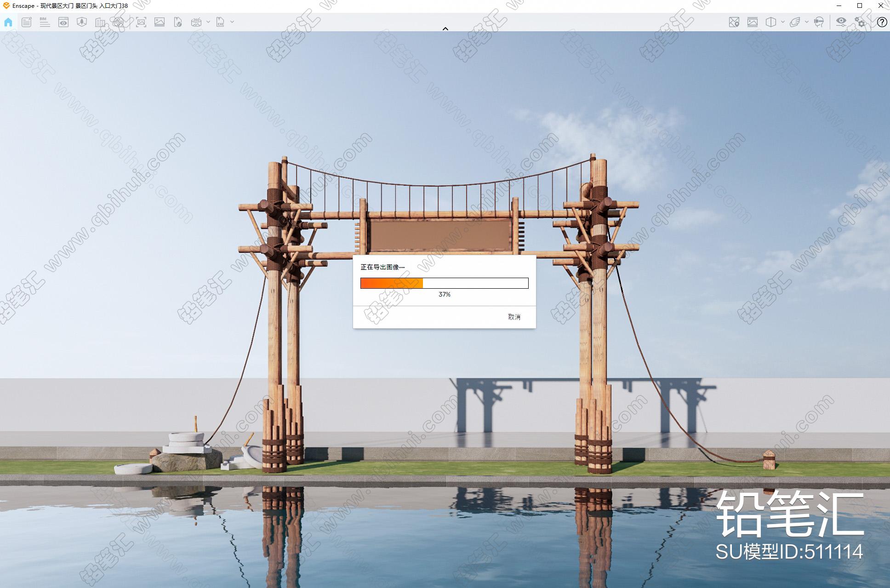
Task: Open the View Management window icon
Action: click(63, 22)
